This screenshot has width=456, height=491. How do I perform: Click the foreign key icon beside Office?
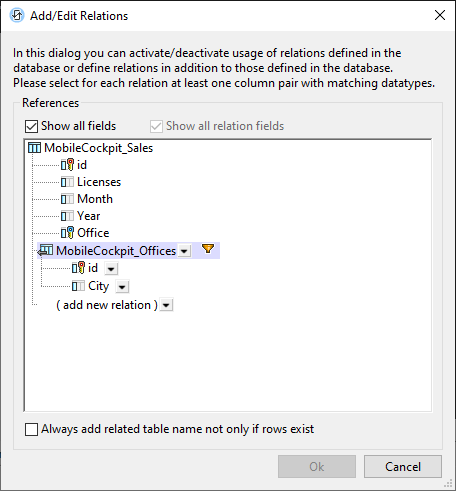point(67,233)
